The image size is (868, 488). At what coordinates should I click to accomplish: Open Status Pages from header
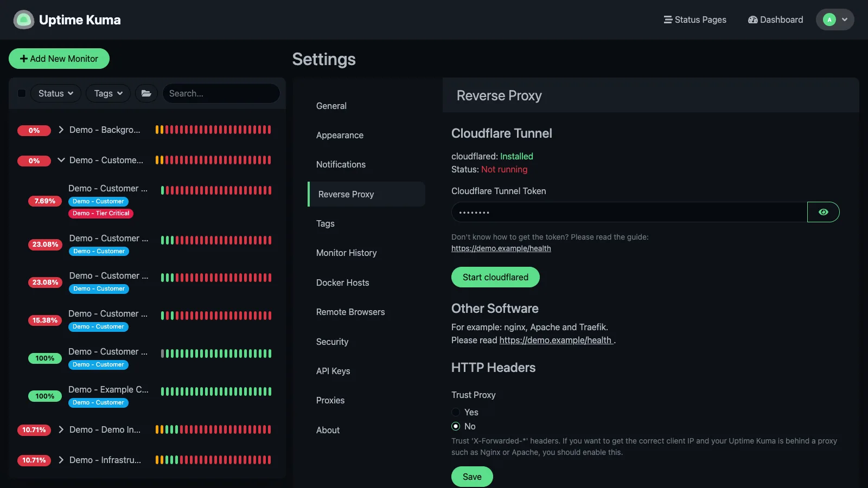(695, 20)
